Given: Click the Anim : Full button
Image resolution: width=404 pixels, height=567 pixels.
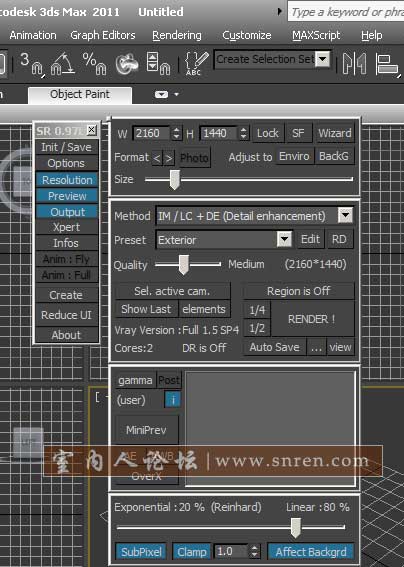Looking at the screenshot, I should (66, 275).
